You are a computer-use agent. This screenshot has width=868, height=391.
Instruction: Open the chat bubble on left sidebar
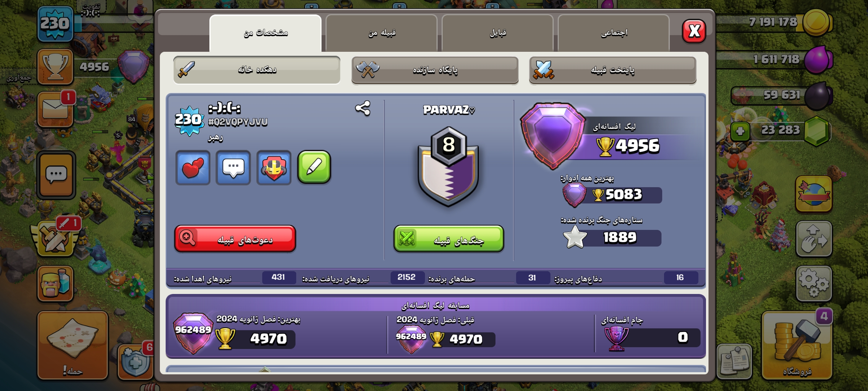56,175
